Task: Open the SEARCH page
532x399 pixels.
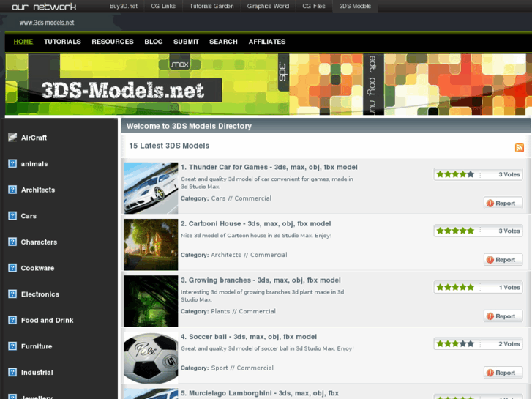Action: [x=223, y=42]
